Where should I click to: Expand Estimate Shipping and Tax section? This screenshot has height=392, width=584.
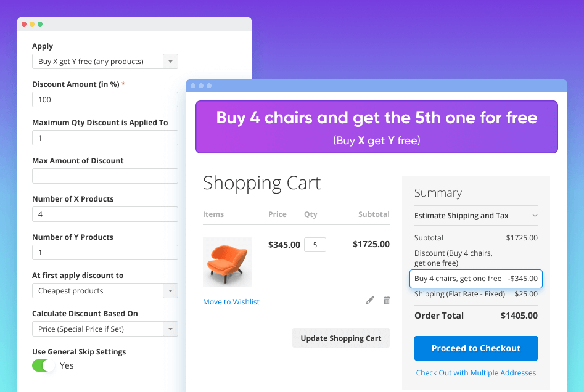(475, 216)
